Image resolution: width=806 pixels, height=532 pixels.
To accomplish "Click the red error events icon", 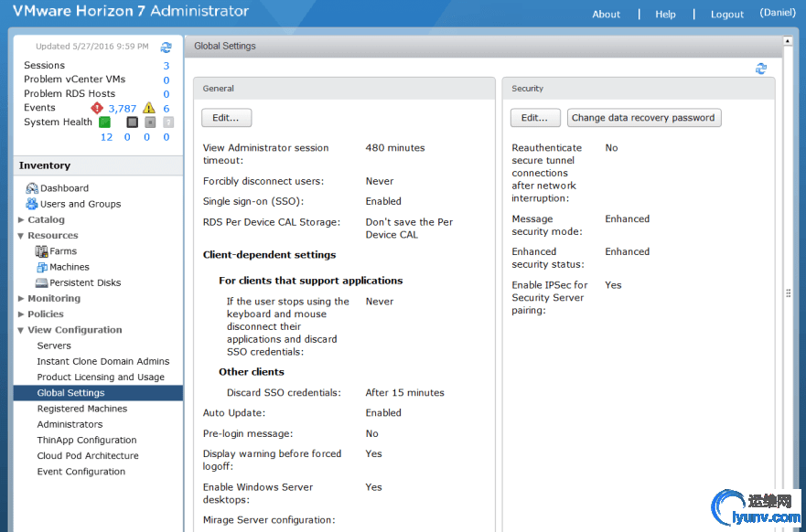I will coord(97,108).
